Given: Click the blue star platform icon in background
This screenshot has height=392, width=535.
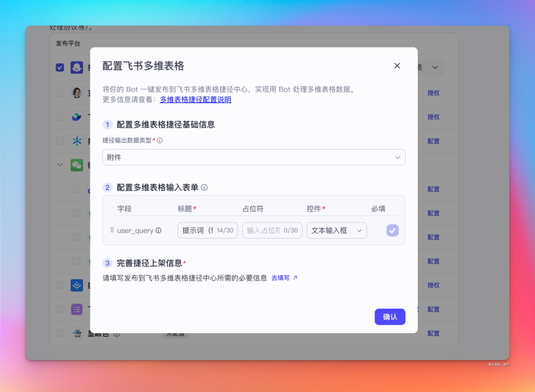Looking at the screenshot, I should pyautogui.click(x=77, y=141).
